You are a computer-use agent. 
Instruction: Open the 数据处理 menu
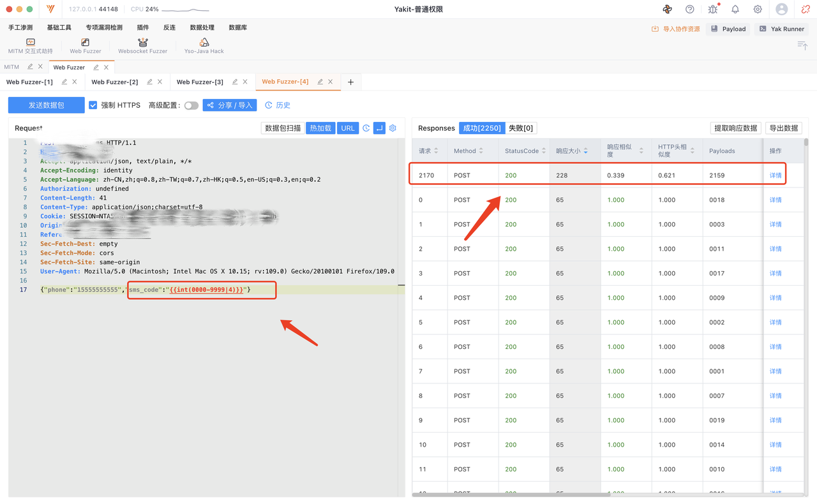pyautogui.click(x=202, y=28)
